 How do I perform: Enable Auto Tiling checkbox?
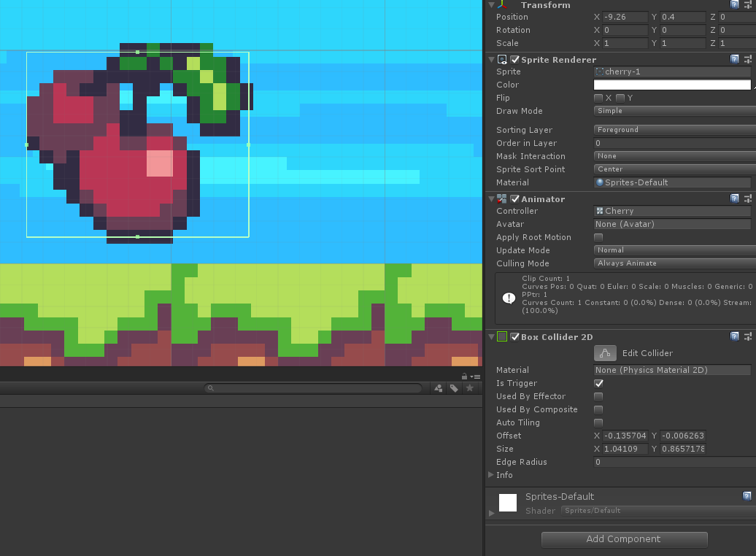tap(598, 422)
